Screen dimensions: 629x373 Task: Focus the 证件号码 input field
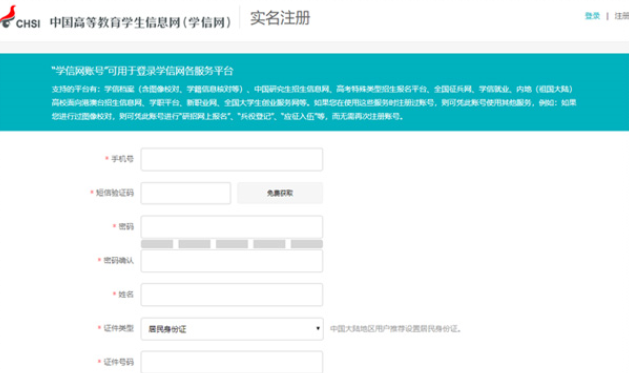coord(232,362)
